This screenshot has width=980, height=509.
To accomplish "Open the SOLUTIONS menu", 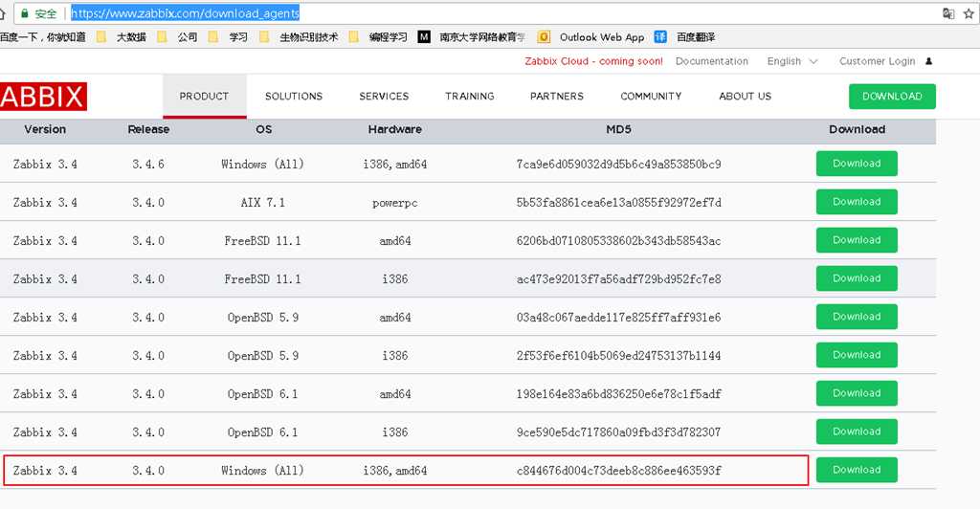I will pyautogui.click(x=294, y=97).
